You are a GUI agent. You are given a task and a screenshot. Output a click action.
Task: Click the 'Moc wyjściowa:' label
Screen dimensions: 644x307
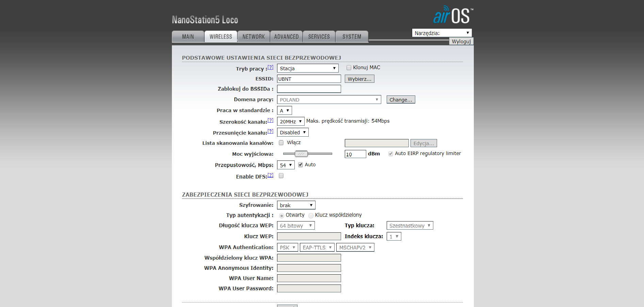[x=253, y=154]
